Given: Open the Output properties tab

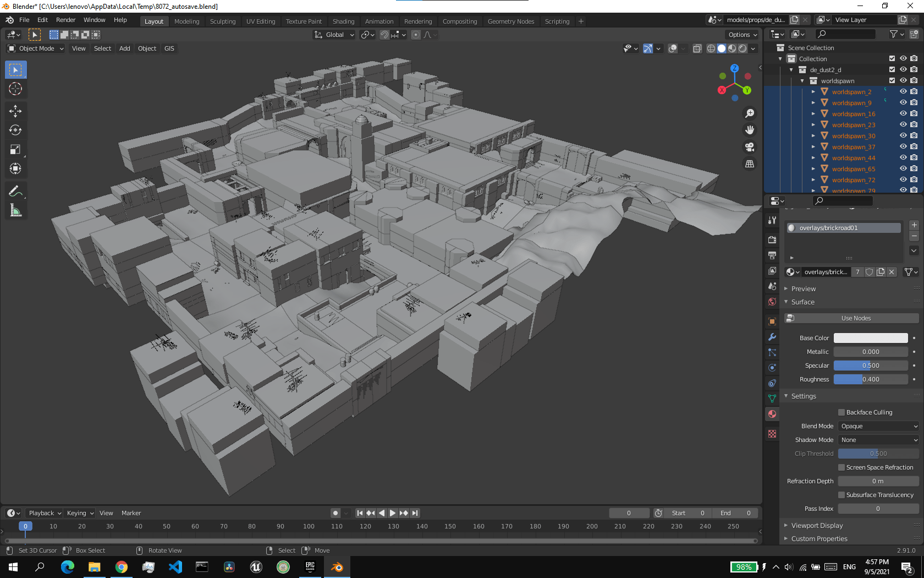Looking at the screenshot, I should click(772, 255).
